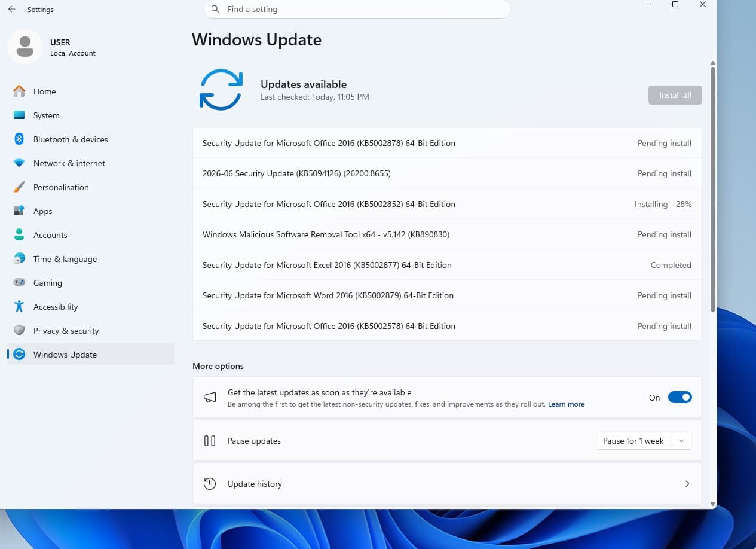Turn off get latest updates switch
The width and height of the screenshot is (756, 549).
tap(680, 397)
